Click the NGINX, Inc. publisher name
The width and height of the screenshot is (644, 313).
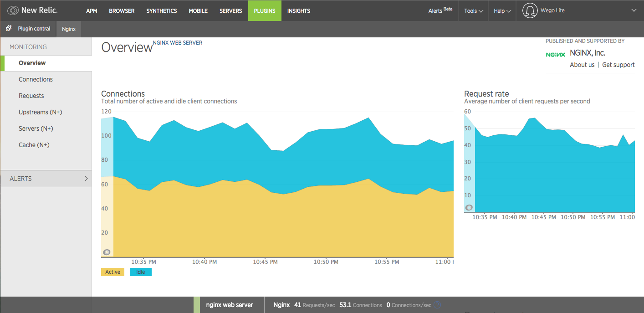pos(588,53)
